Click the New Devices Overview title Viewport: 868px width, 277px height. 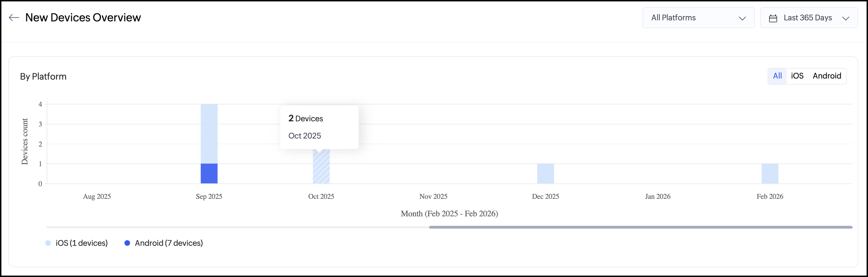[83, 18]
